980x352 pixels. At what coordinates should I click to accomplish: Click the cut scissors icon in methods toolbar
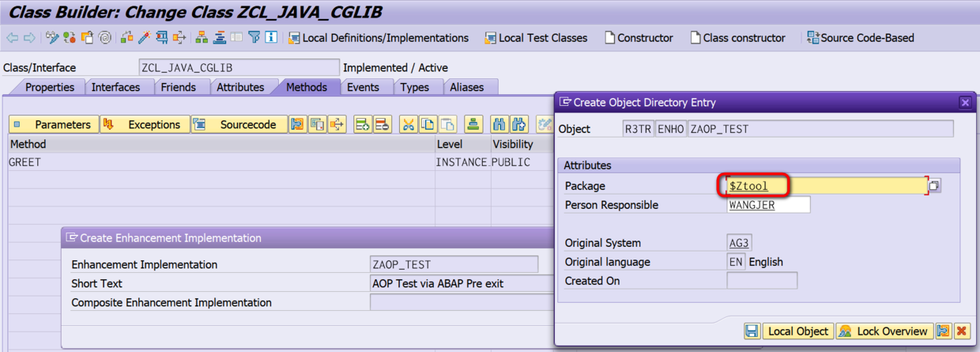pos(408,124)
